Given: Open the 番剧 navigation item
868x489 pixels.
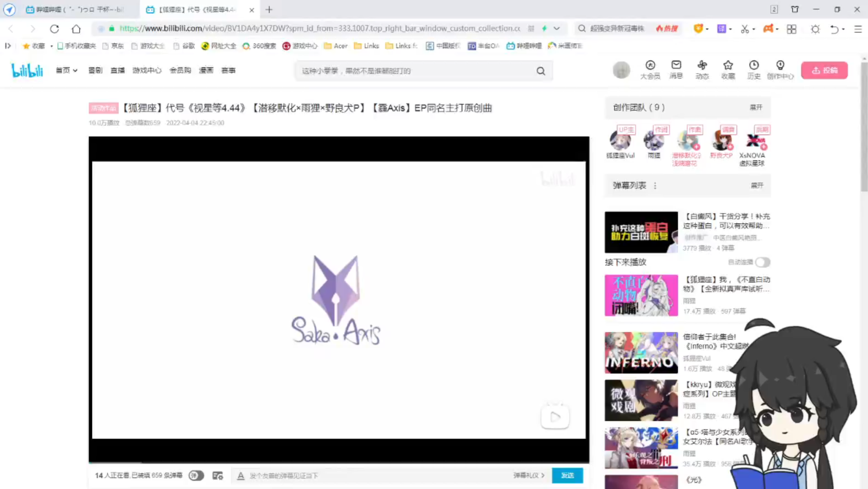Looking at the screenshot, I should (95, 70).
